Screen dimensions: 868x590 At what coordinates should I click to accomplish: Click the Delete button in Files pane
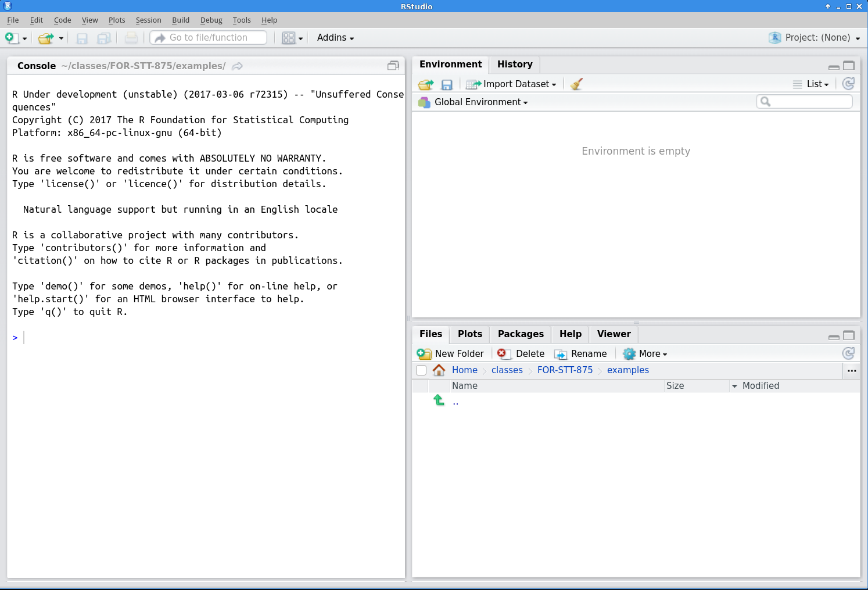[521, 354]
